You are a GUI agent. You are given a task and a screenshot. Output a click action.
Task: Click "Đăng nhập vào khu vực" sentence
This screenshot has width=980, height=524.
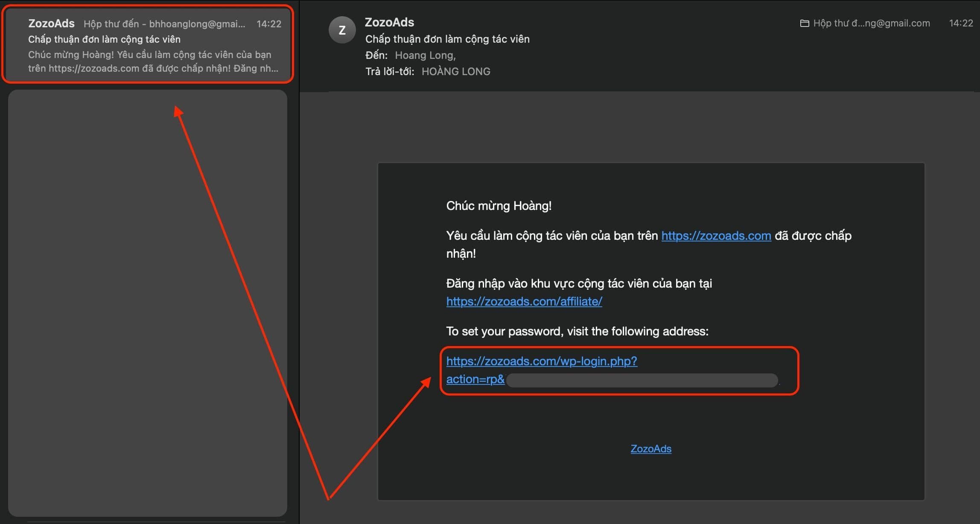tap(579, 283)
